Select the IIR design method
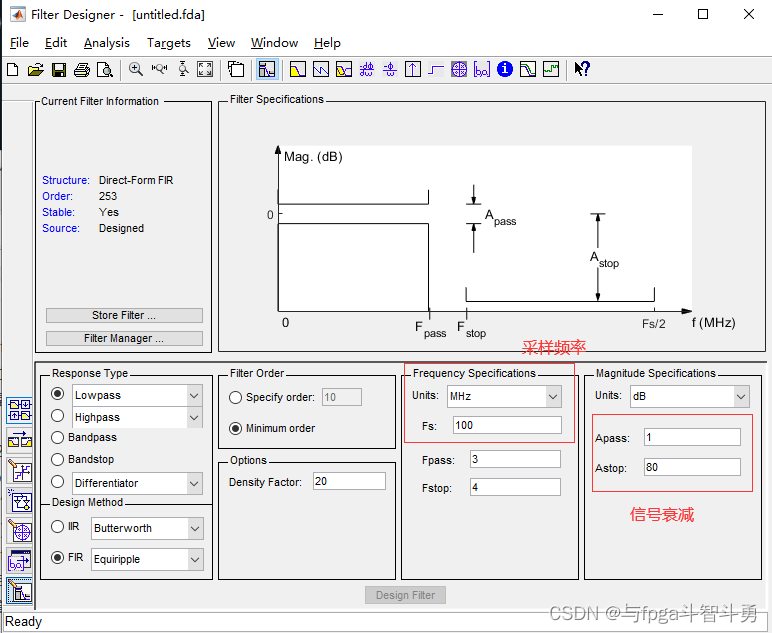Viewport: 772px width, 633px height. pyautogui.click(x=58, y=527)
